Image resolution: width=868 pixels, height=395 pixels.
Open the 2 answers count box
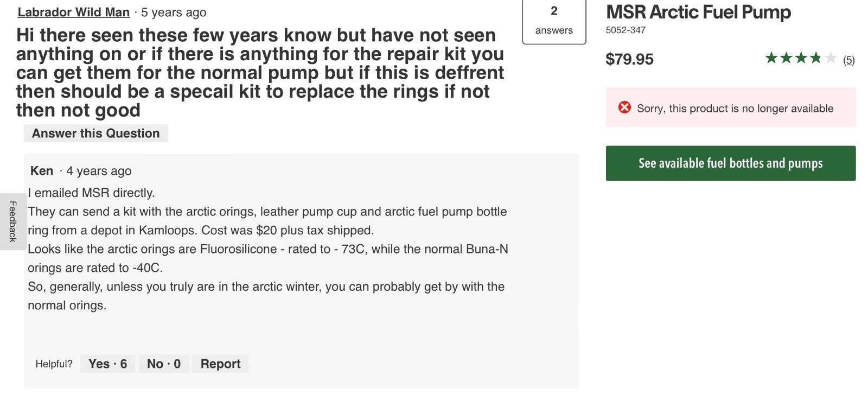[554, 21]
